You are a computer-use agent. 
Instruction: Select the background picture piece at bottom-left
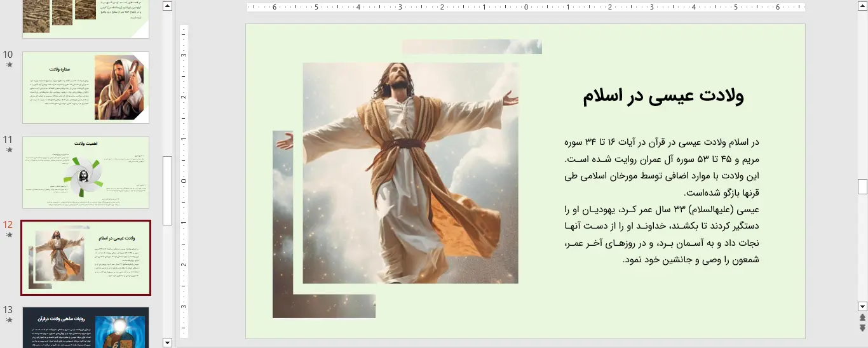pos(324,306)
